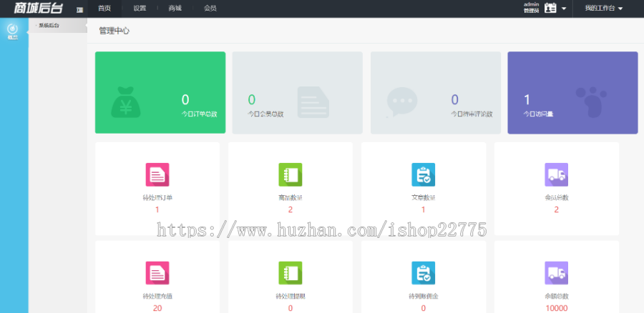Open the 设置 tab
The height and width of the screenshot is (313, 644).
[x=140, y=9]
